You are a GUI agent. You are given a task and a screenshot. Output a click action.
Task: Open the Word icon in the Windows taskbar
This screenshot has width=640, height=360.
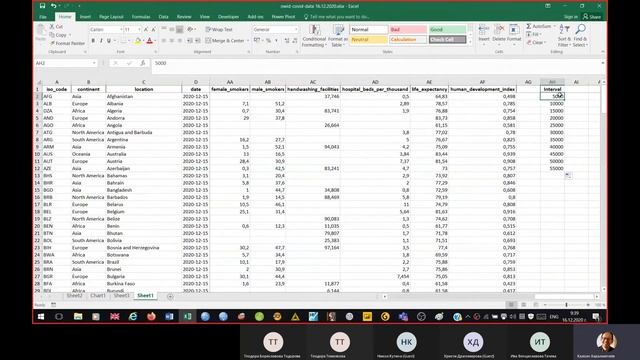click(x=169, y=316)
